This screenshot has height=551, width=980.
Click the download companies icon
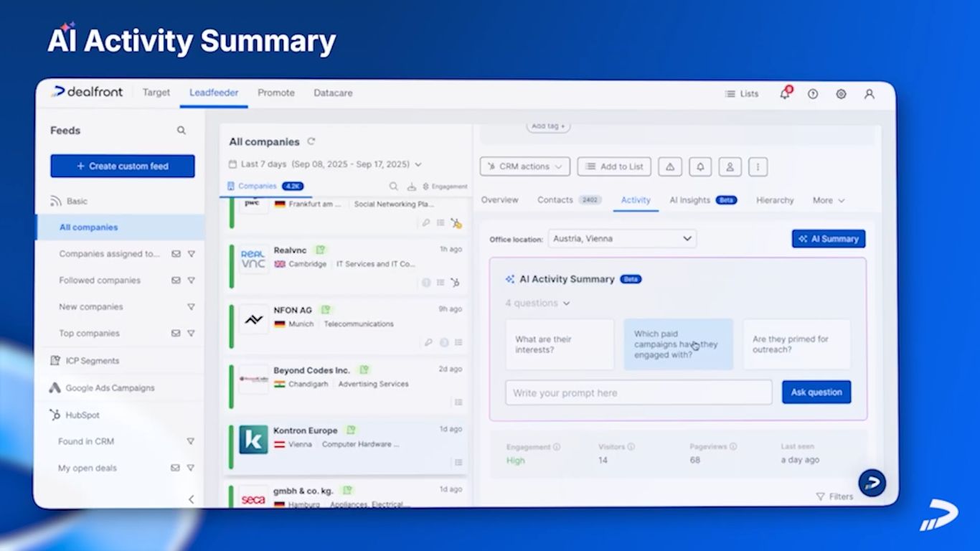point(412,187)
